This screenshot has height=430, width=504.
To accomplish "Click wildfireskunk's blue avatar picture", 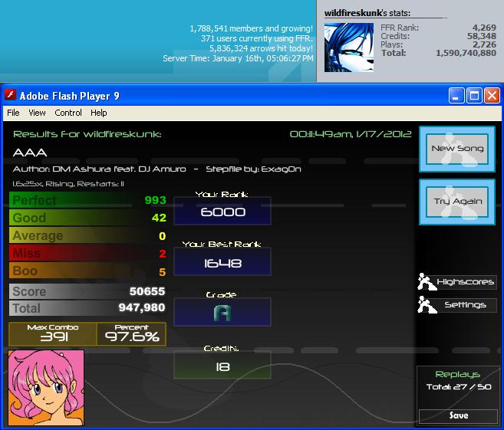I will 349,48.
